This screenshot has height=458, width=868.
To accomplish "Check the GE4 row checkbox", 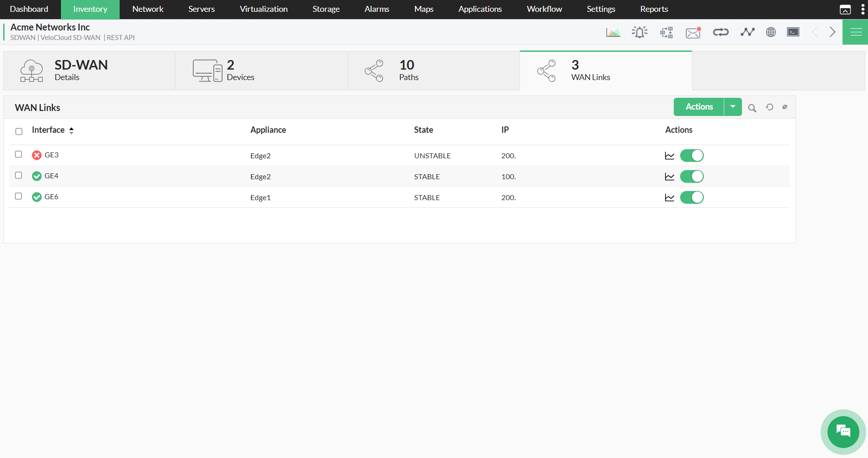I will (x=18, y=175).
